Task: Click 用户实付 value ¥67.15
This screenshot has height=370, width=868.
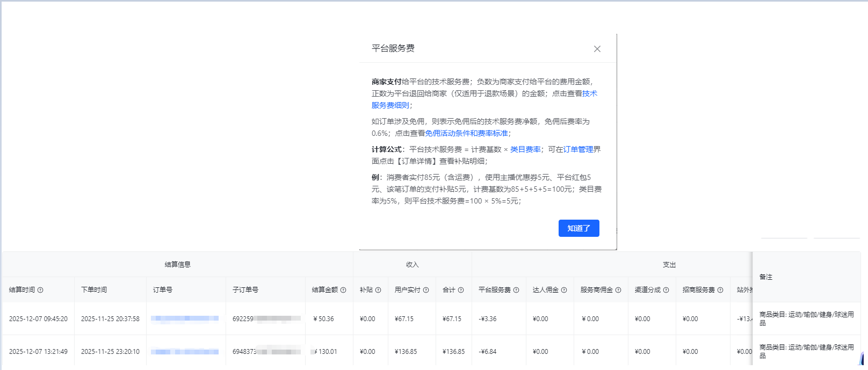Action: 404,319
